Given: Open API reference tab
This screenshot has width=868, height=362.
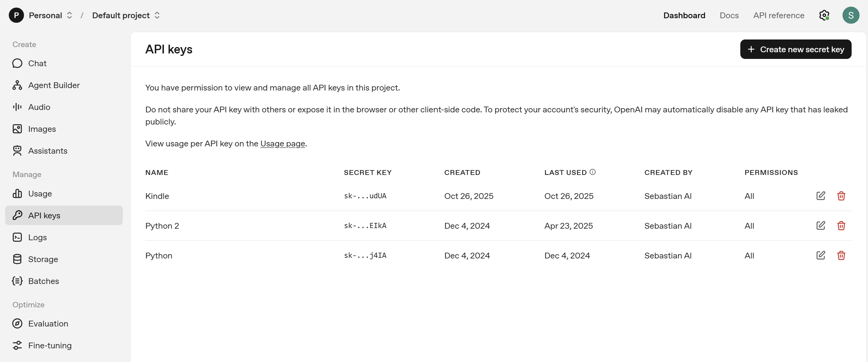Looking at the screenshot, I should coord(778,15).
